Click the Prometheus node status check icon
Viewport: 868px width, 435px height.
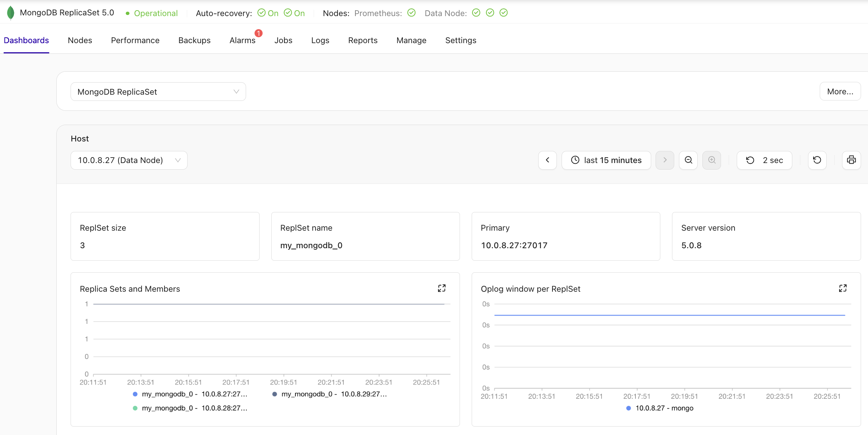[411, 13]
